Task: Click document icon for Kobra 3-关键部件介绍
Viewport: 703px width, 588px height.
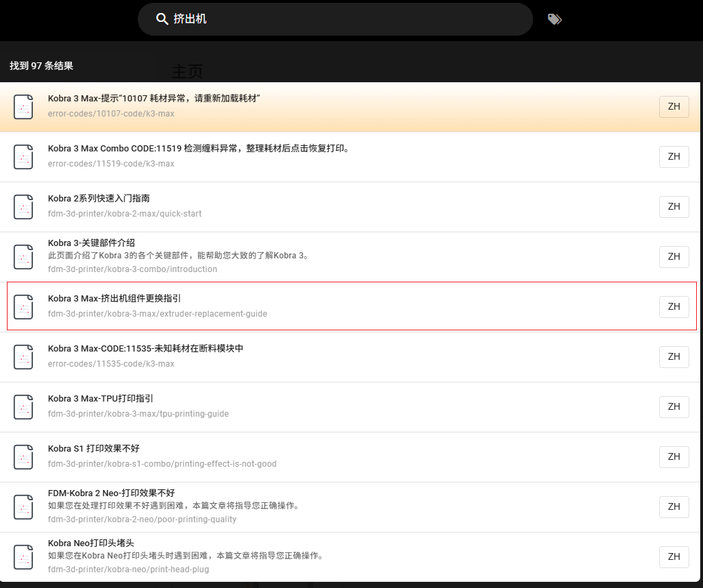Action: 23,257
